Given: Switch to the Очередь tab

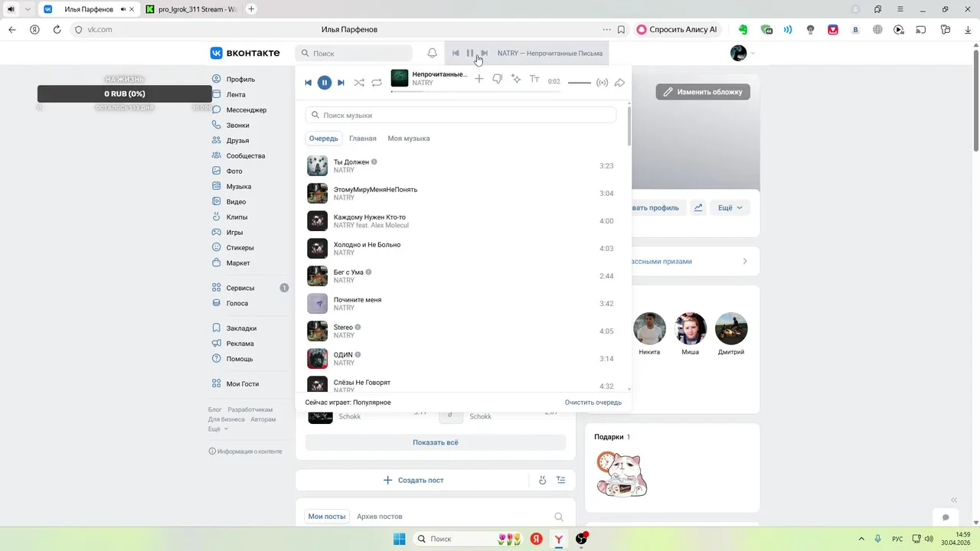Looking at the screenshot, I should (x=324, y=139).
